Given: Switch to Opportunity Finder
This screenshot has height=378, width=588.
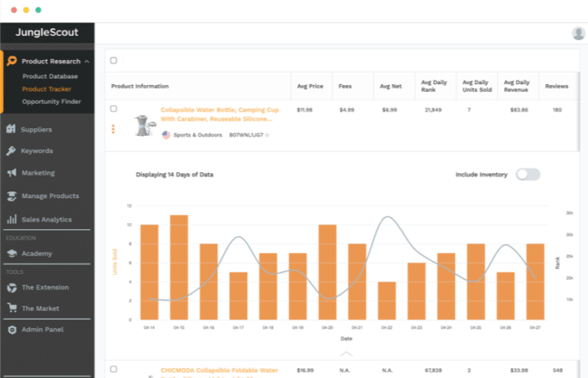Looking at the screenshot, I should coord(52,102).
